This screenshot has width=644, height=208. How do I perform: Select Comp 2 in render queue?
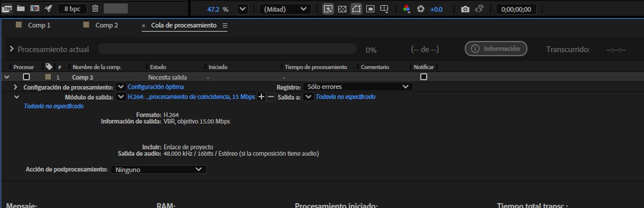[x=83, y=77]
